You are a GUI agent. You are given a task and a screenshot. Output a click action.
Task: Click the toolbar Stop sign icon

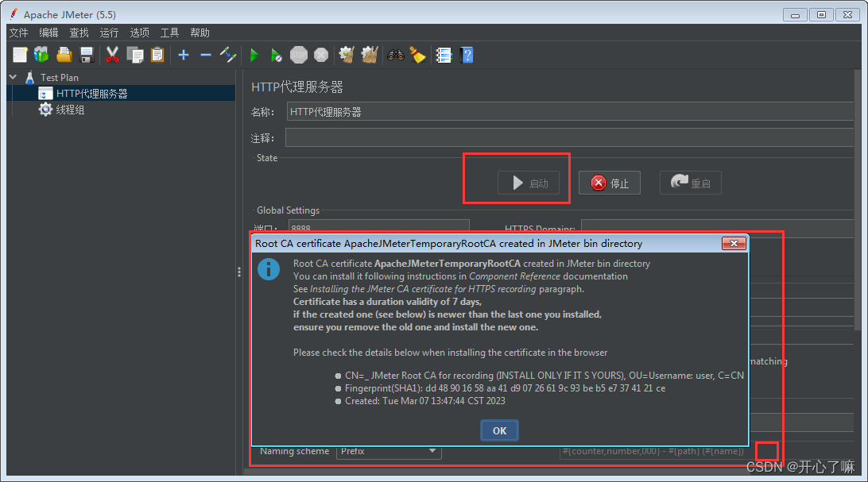299,55
